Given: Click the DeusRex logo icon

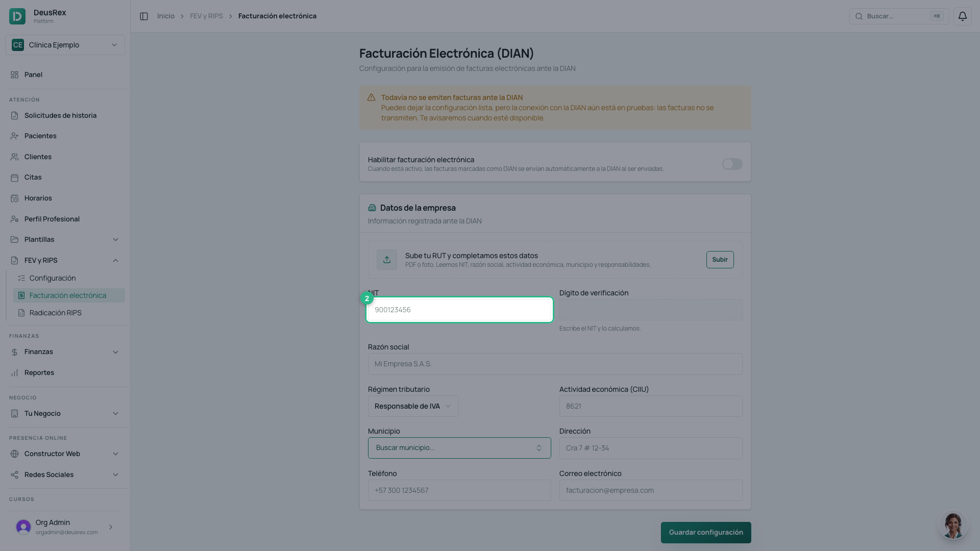Looking at the screenshot, I should click(x=17, y=16).
